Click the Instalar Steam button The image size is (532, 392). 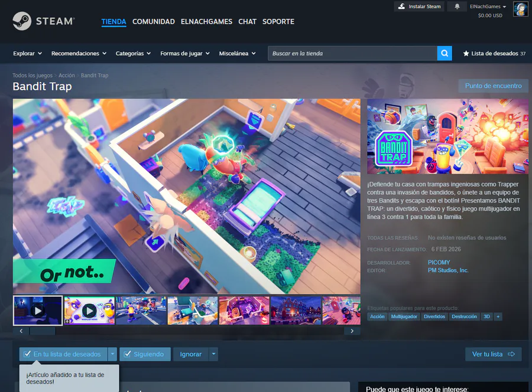[x=419, y=6]
